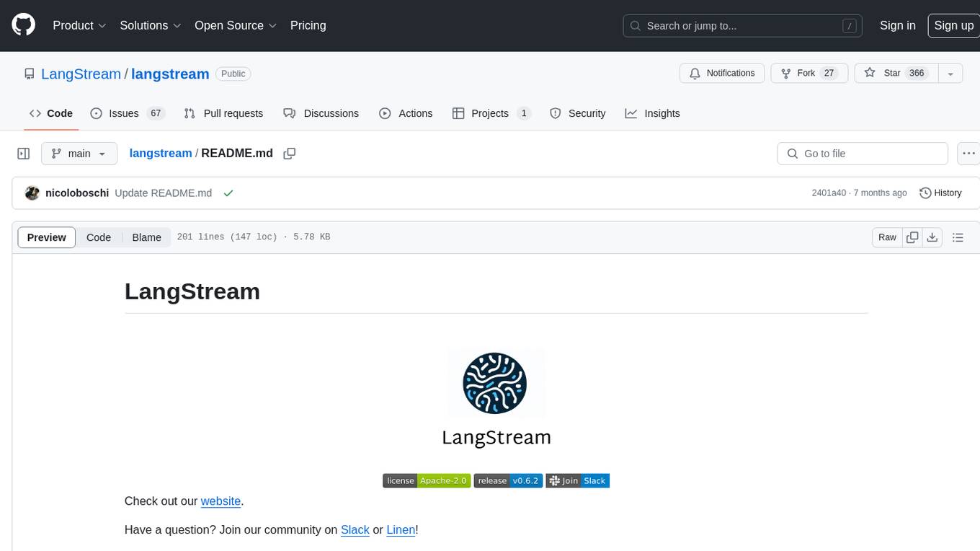Click the Issues count 67 badge

click(156, 113)
